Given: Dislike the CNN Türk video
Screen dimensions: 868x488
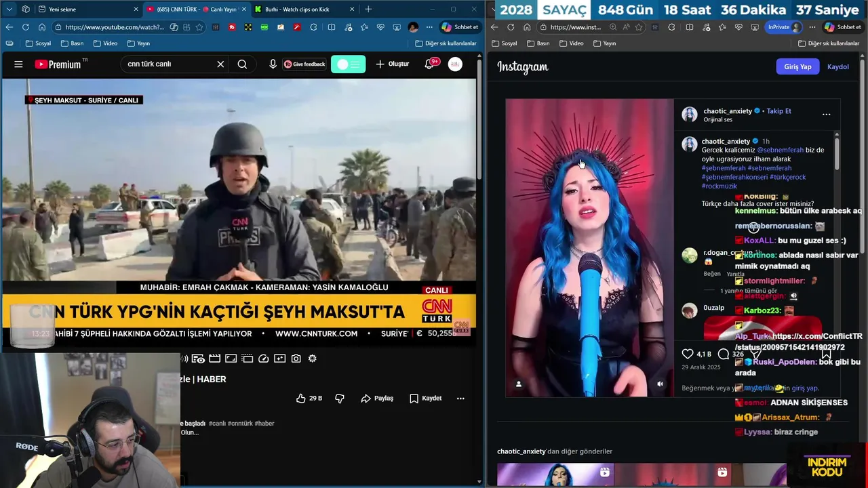Looking at the screenshot, I should [340, 399].
